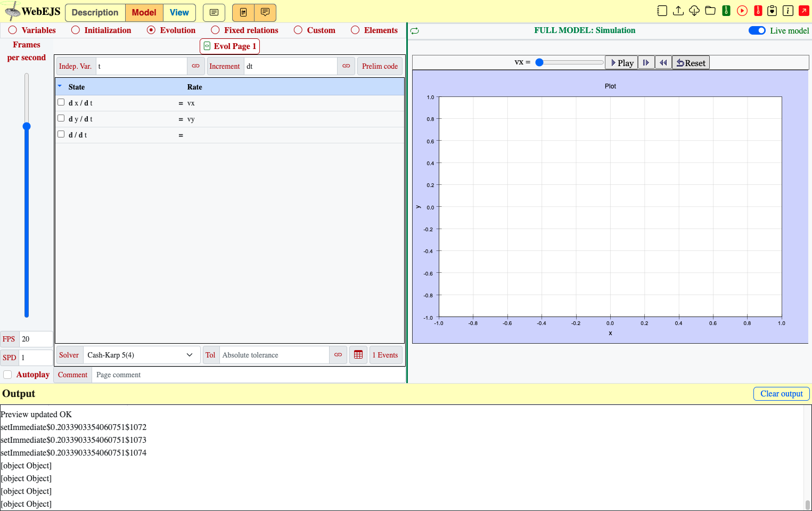The height and width of the screenshot is (511, 812).
Task: Click the link icon next to Increment field
Action: (346, 66)
